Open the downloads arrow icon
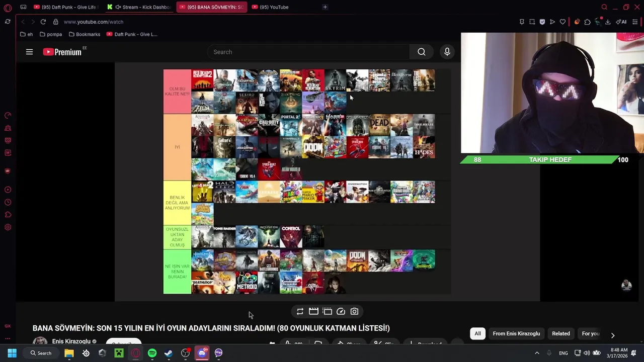 pyautogui.click(x=608, y=22)
